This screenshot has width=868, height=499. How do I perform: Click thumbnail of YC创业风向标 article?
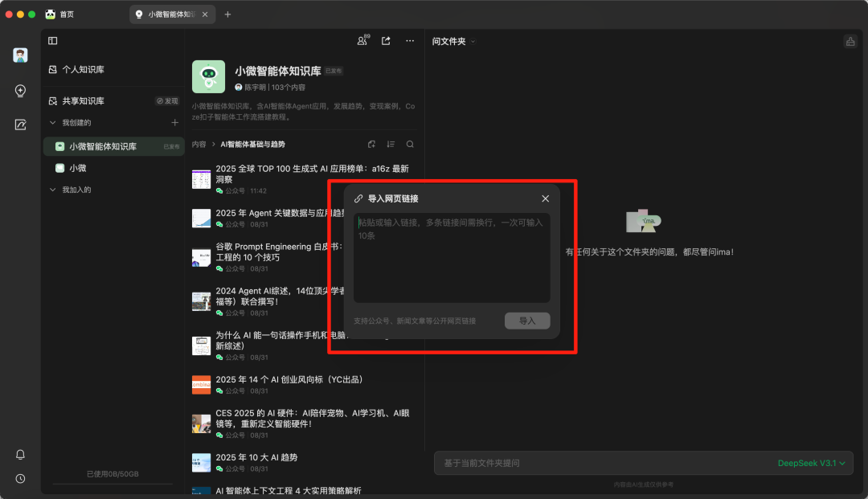pos(202,384)
